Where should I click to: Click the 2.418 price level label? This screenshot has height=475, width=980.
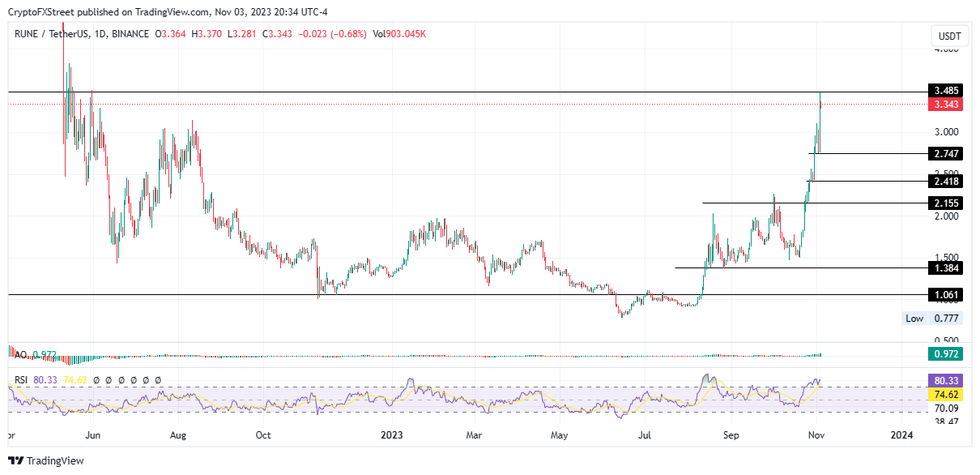[x=947, y=182]
